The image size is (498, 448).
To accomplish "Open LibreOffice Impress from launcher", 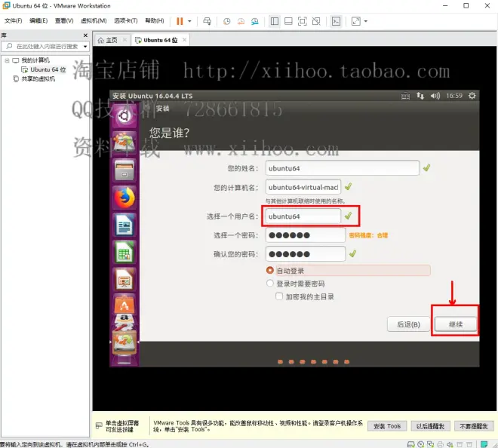I will 124,279.
